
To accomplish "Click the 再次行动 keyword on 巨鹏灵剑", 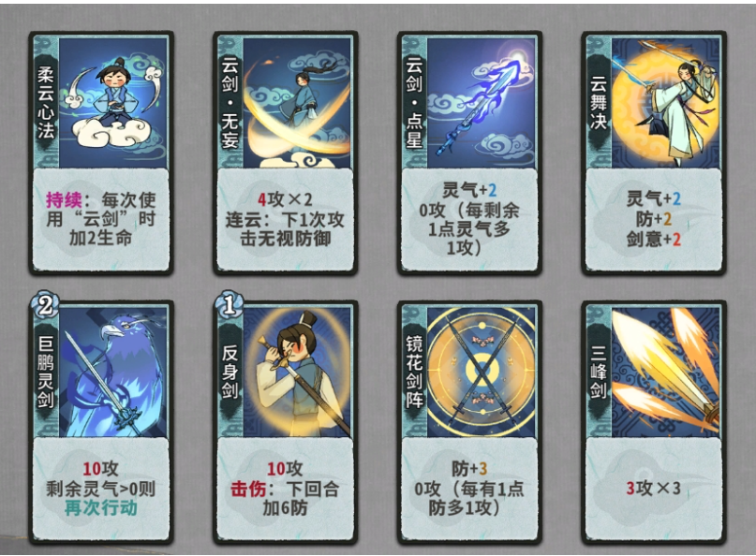I will tap(101, 508).
